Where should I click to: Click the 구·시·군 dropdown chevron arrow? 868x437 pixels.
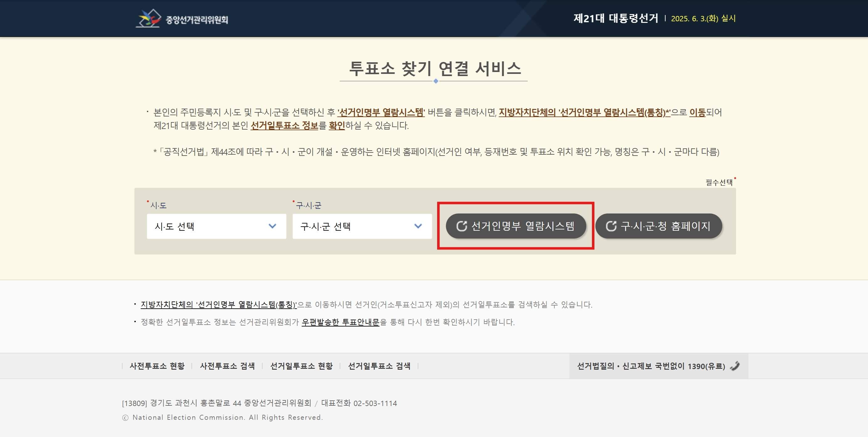click(418, 226)
